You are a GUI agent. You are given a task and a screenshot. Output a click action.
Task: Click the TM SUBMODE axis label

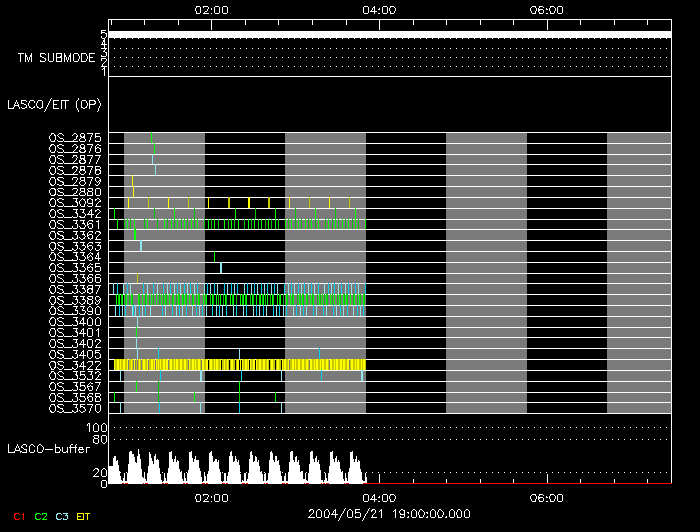56,57
